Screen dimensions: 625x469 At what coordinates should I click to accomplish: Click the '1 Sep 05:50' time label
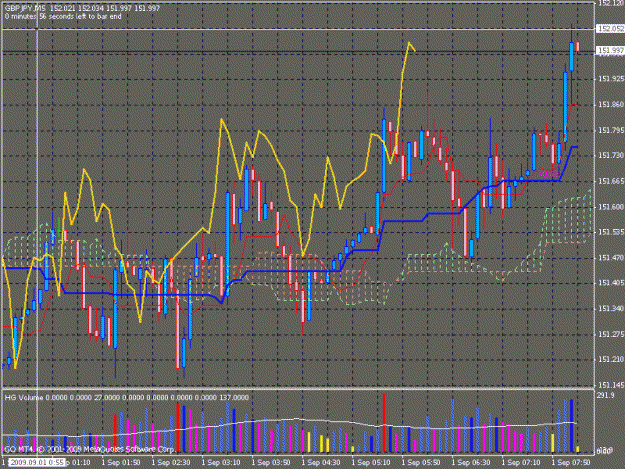421,463
